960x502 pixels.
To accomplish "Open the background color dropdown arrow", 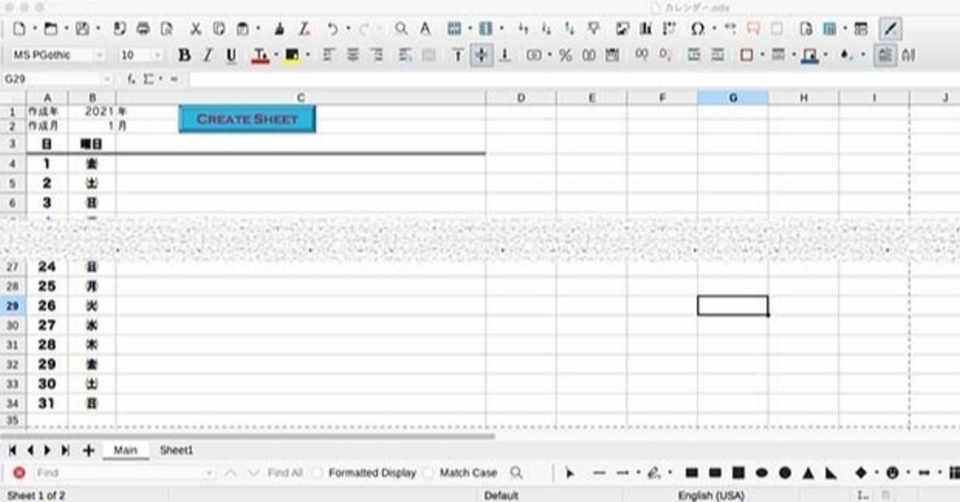I will tap(307, 55).
